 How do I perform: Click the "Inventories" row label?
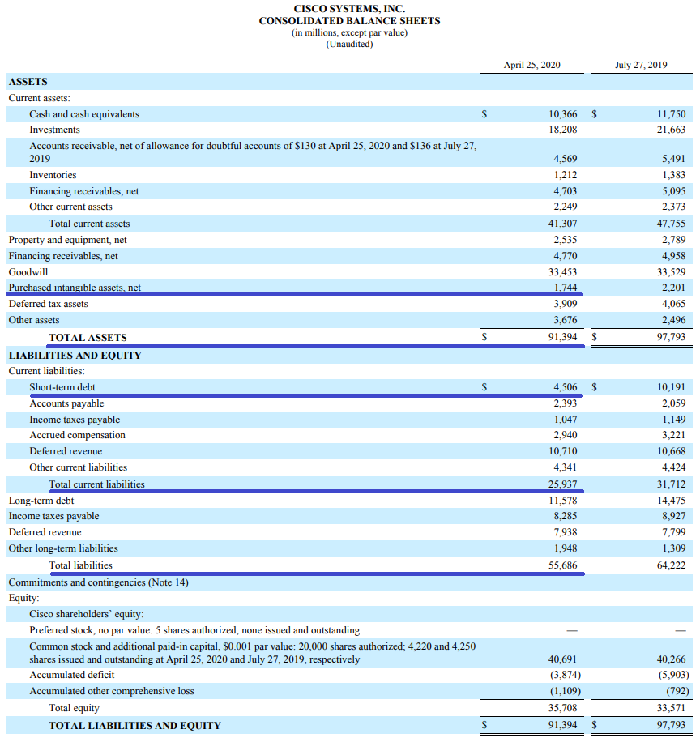point(53,175)
